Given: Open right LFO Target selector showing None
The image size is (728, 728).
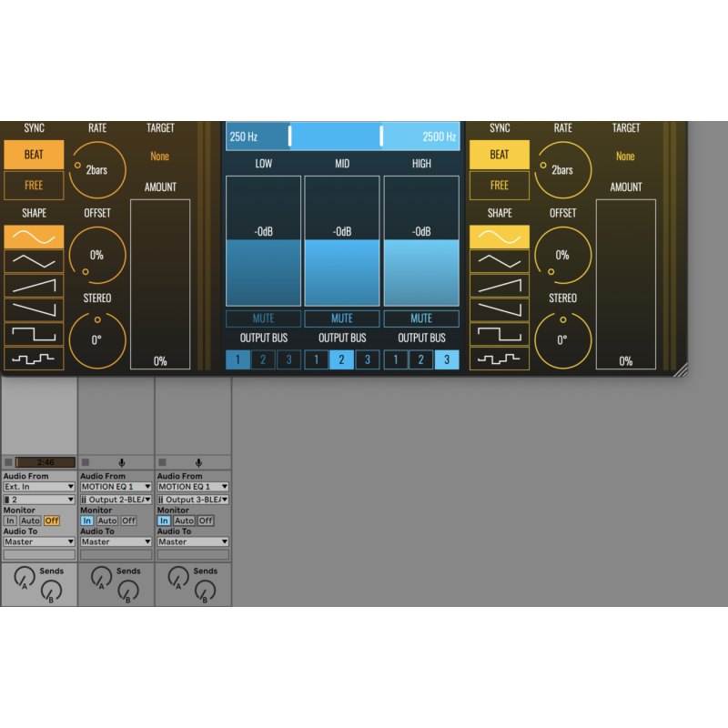Looking at the screenshot, I should tap(625, 157).
